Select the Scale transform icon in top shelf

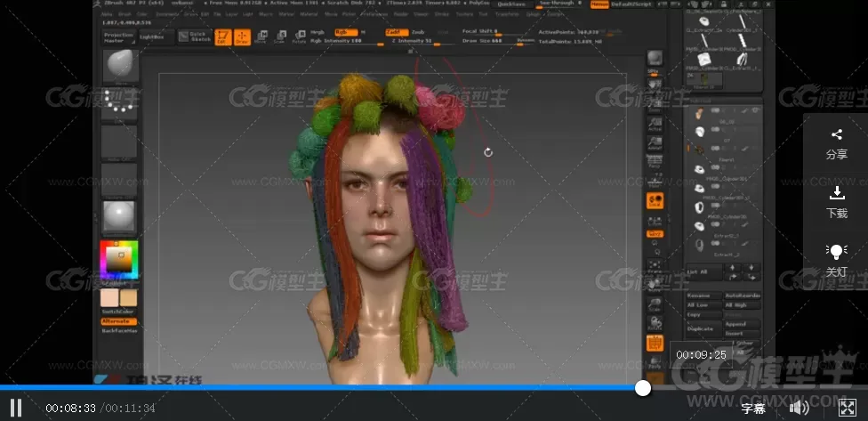280,37
